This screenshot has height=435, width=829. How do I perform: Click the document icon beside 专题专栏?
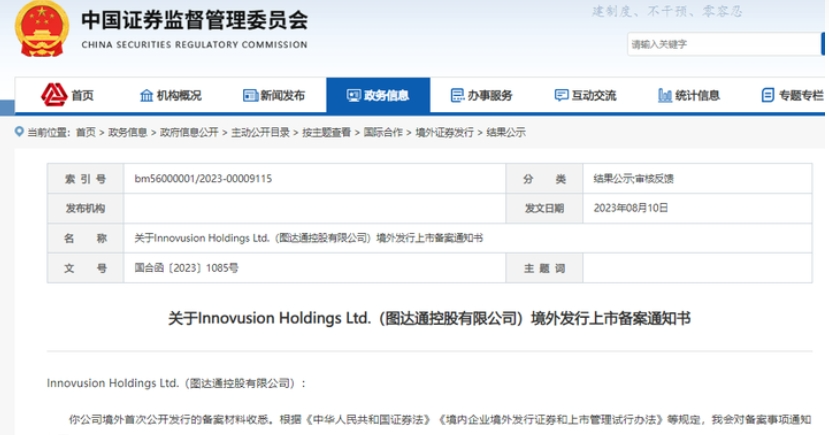point(768,95)
